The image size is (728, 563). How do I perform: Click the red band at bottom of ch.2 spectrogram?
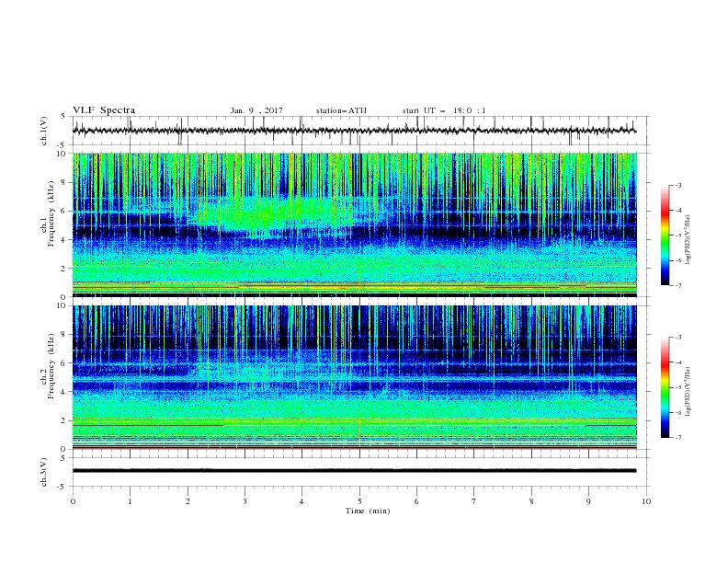pyautogui.click(x=354, y=448)
